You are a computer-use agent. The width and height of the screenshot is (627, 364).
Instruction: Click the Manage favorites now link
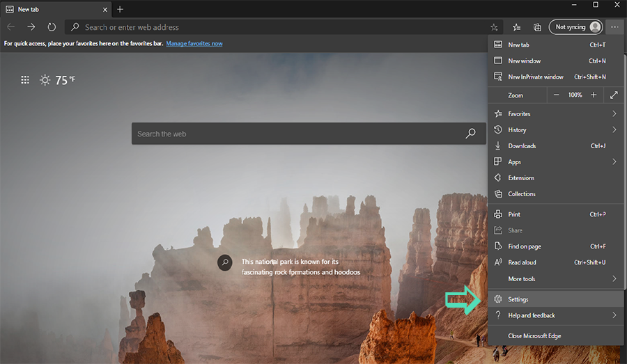(194, 43)
